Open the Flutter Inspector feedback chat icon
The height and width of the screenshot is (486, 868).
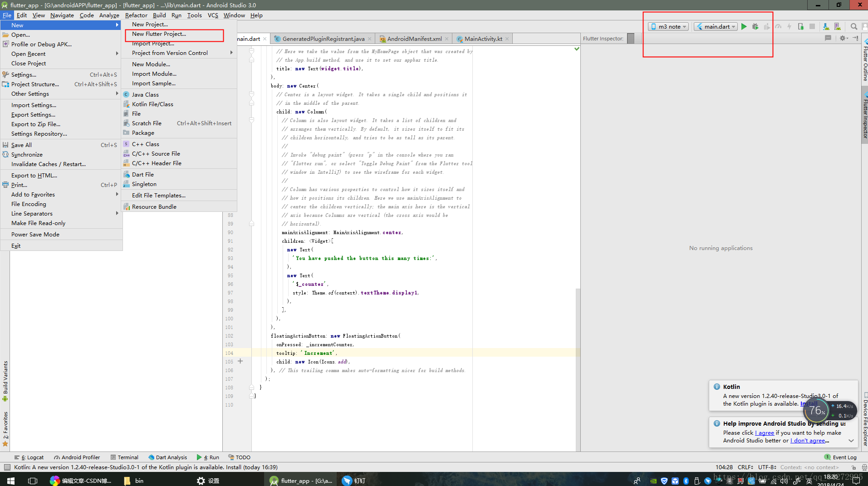click(828, 39)
